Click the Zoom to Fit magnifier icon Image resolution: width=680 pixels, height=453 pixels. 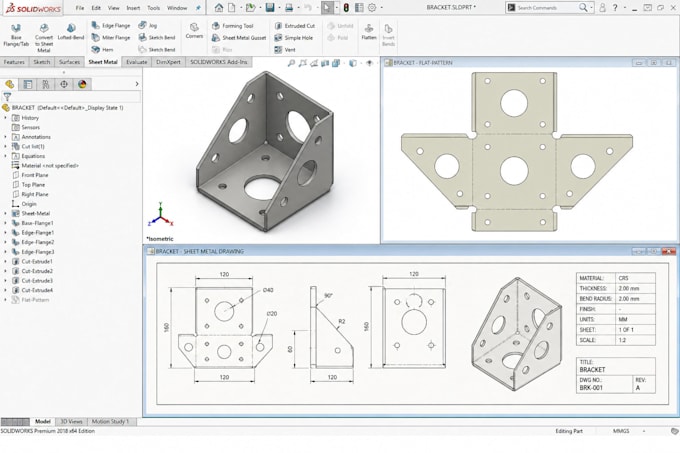(x=291, y=63)
